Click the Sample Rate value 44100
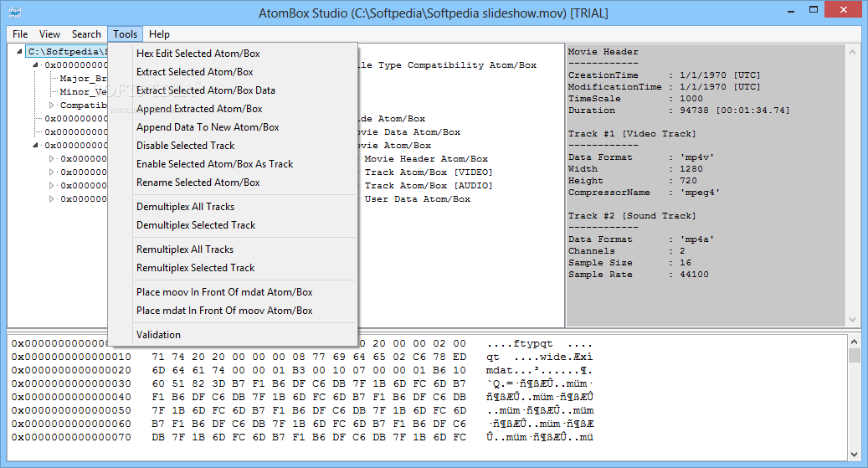 (694, 274)
